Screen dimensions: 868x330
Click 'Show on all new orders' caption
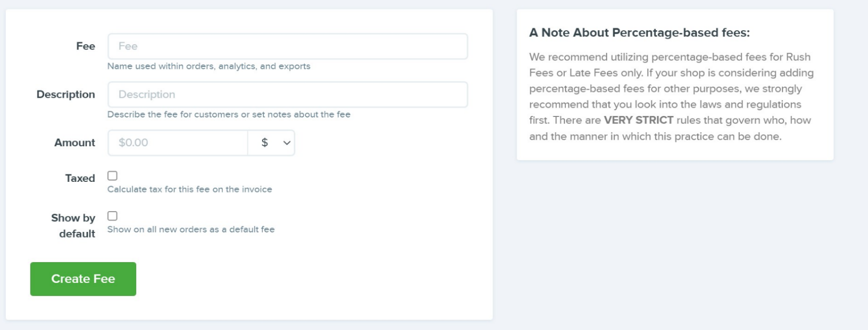[x=191, y=229]
